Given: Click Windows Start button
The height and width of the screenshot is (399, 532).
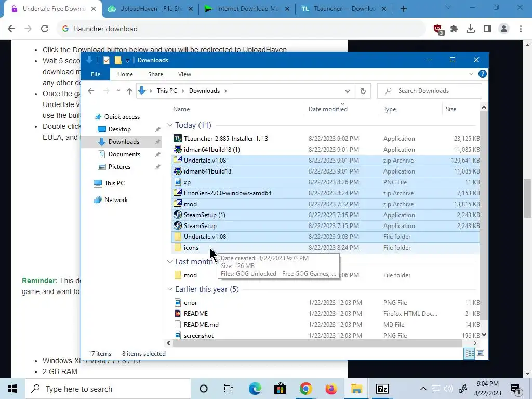Looking at the screenshot, I should pos(12,389).
